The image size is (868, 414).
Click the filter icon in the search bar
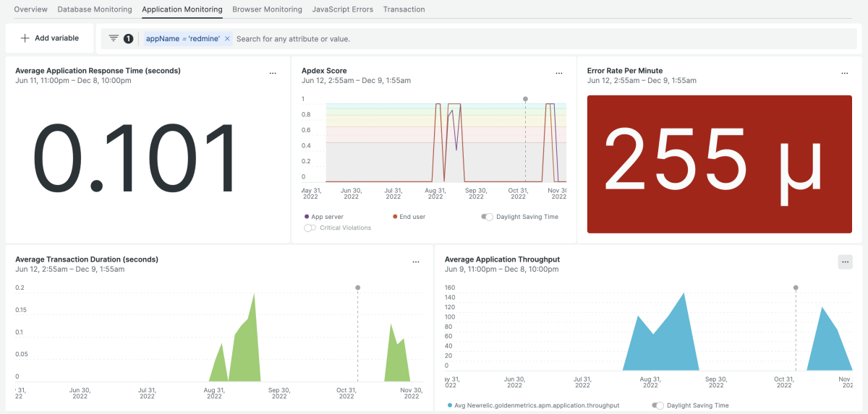coord(114,38)
